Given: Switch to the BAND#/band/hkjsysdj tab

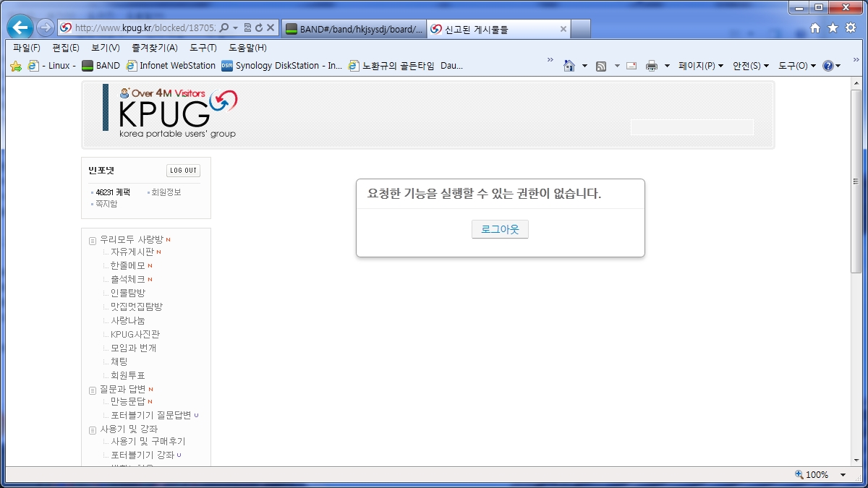Looking at the screenshot, I should tap(354, 29).
